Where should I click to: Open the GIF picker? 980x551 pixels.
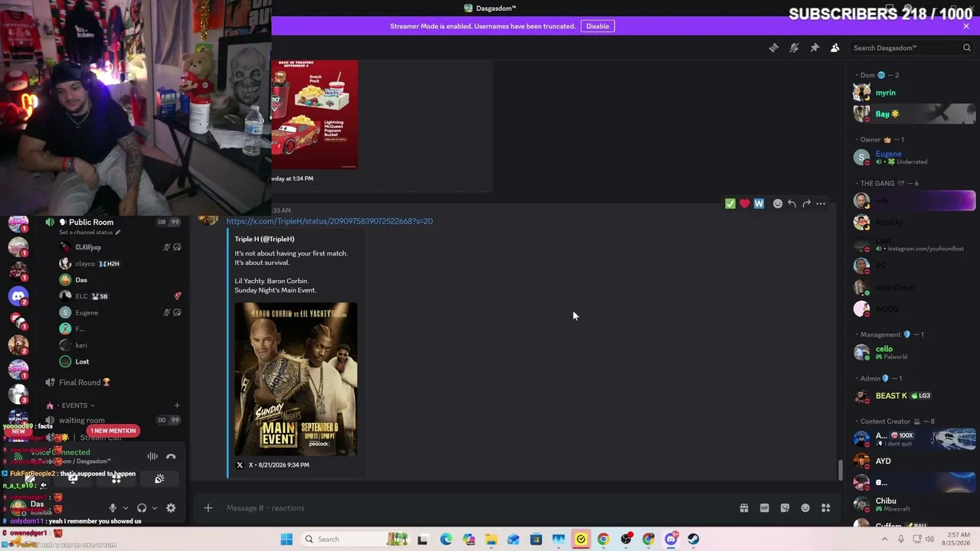click(x=764, y=508)
